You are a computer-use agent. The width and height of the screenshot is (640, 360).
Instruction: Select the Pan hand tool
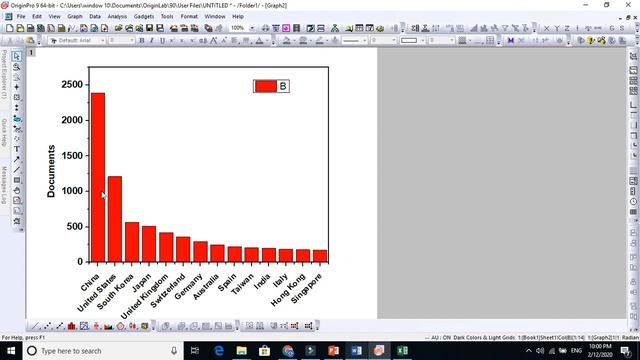click(x=17, y=190)
